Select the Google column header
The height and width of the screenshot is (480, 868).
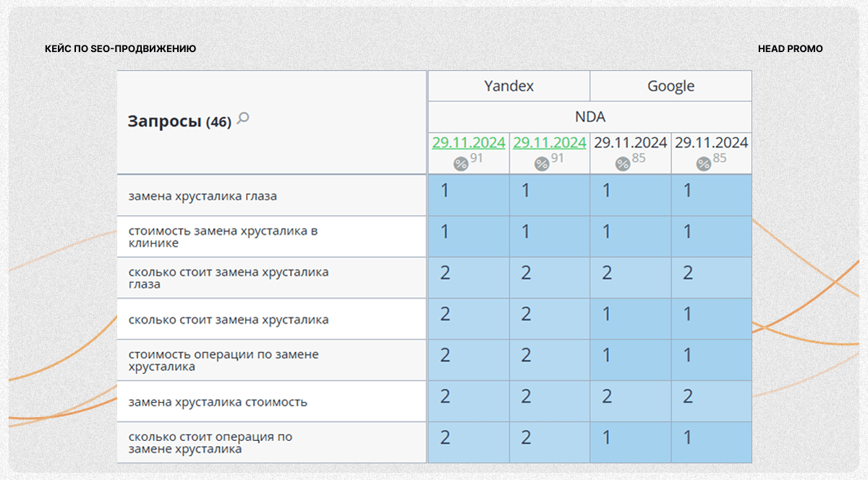point(671,86)
